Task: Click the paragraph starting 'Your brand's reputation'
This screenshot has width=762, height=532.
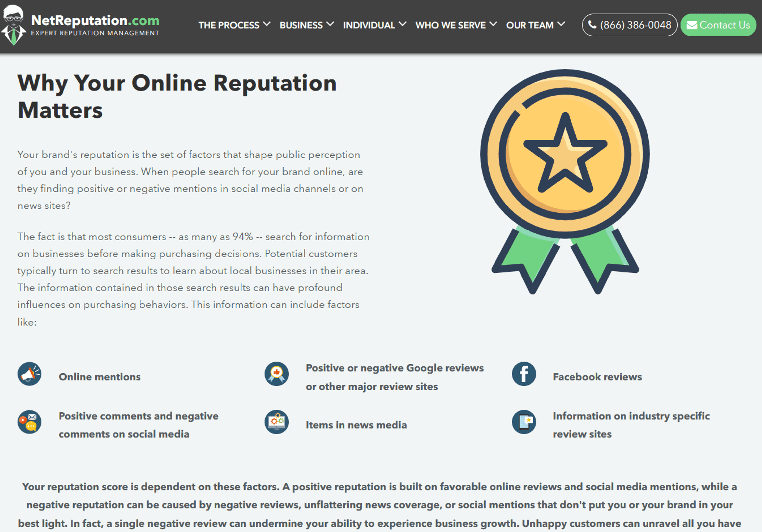Action: tap(190, 180)
